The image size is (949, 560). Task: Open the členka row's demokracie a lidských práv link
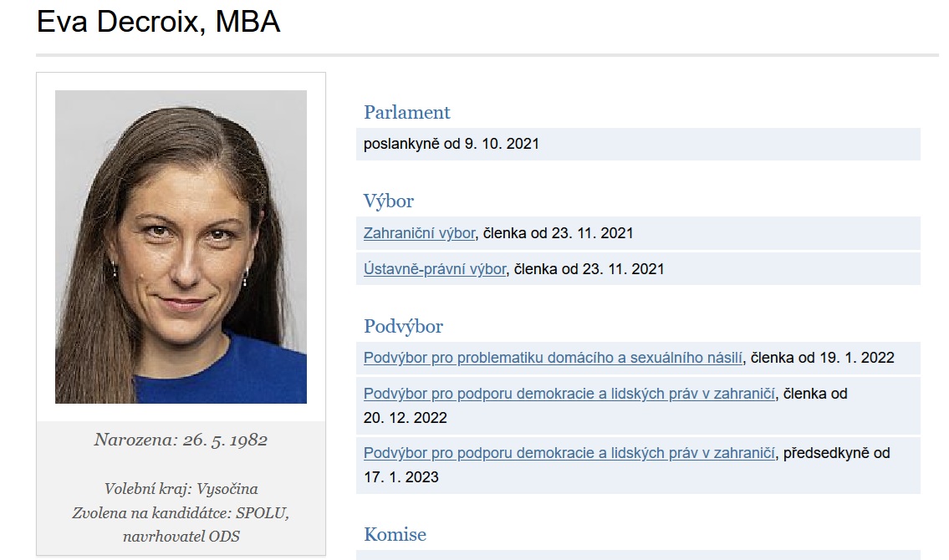point(569,394)
